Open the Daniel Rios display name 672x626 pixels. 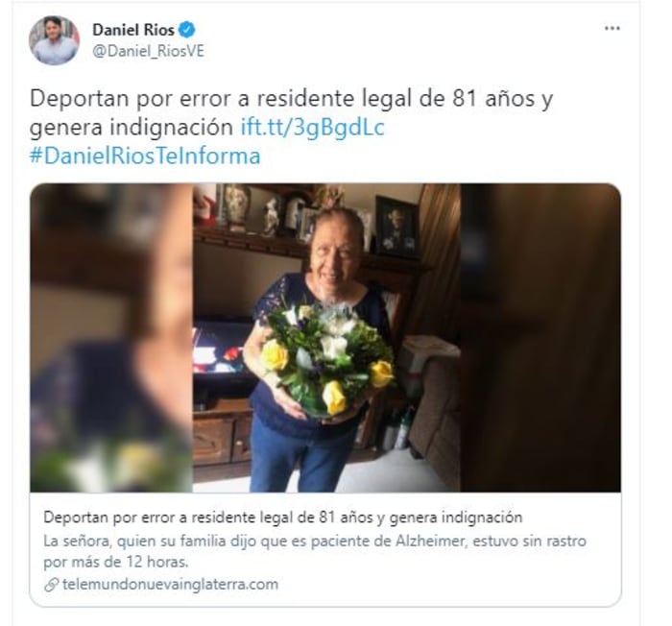point(133,30)
